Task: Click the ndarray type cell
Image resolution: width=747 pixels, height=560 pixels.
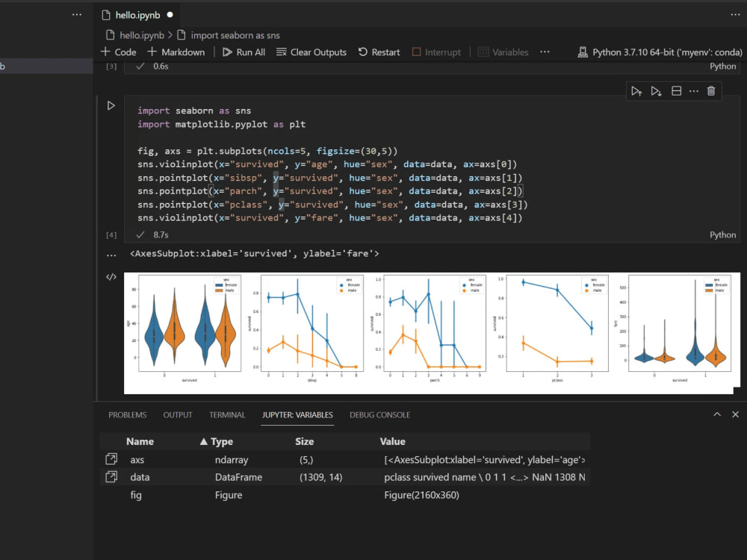Action: tap(232, 460)
